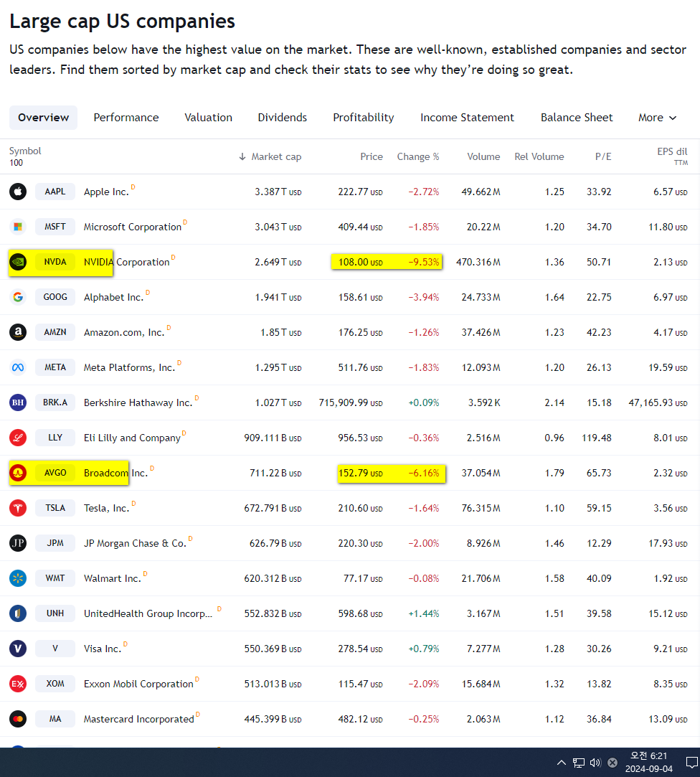Click the market cap sort arrow
This screenshot has width=700, height=777.
(242, 156)
